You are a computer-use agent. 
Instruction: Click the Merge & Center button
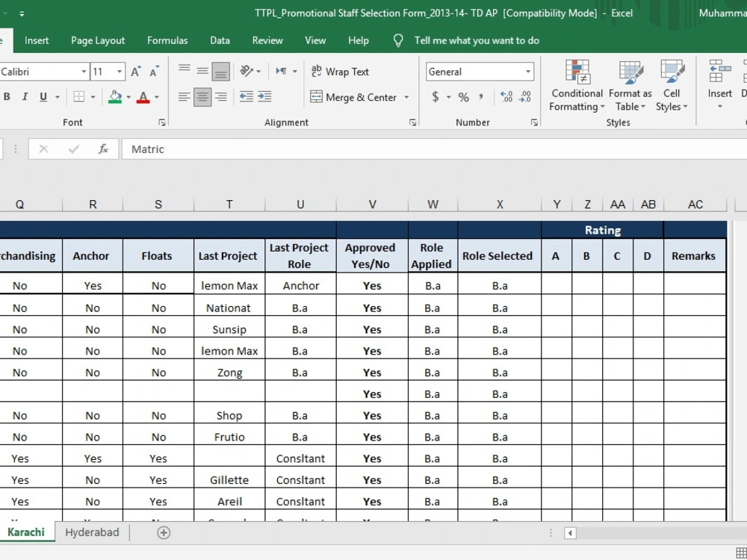point(353,97)
